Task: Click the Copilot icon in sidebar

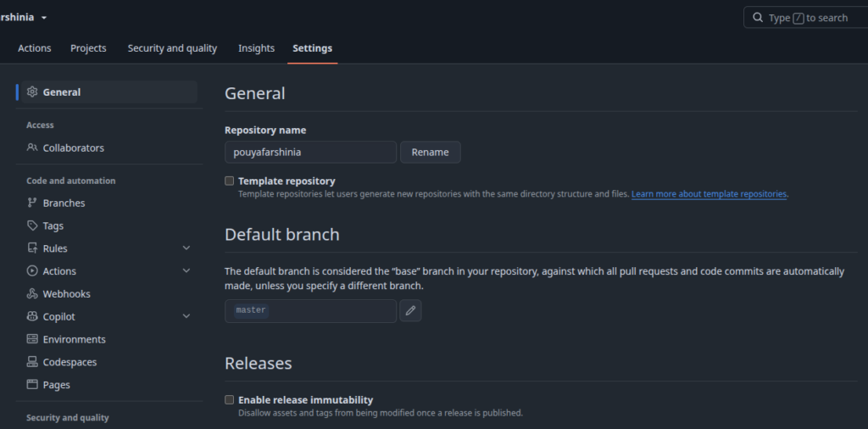Action: (32, 316)
